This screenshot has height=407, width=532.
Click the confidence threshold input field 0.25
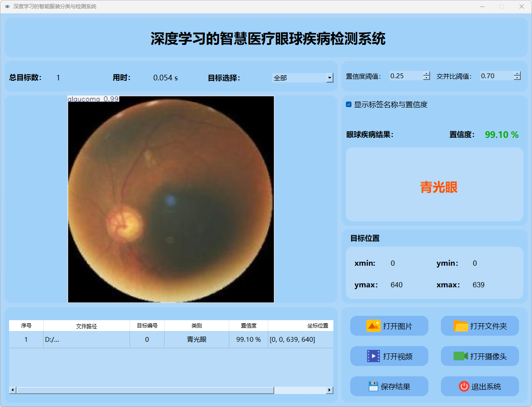pyautogui.click(x=405, y=76)
